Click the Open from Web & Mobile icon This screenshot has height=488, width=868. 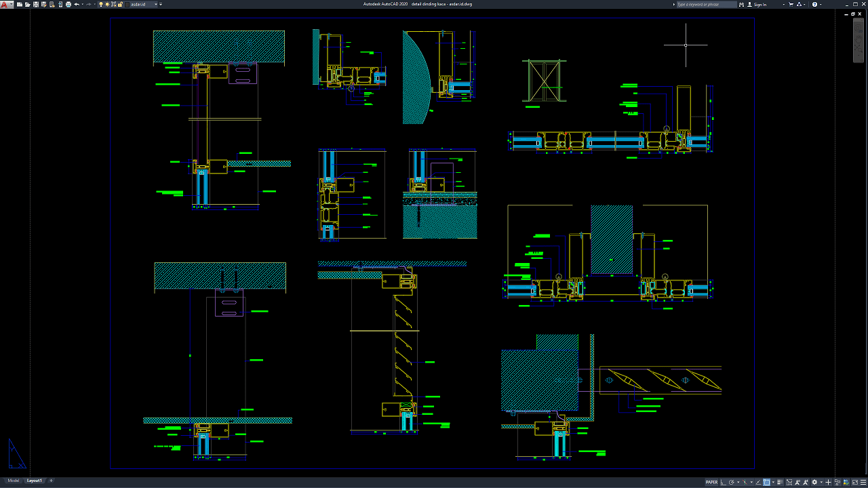[52, 4]
